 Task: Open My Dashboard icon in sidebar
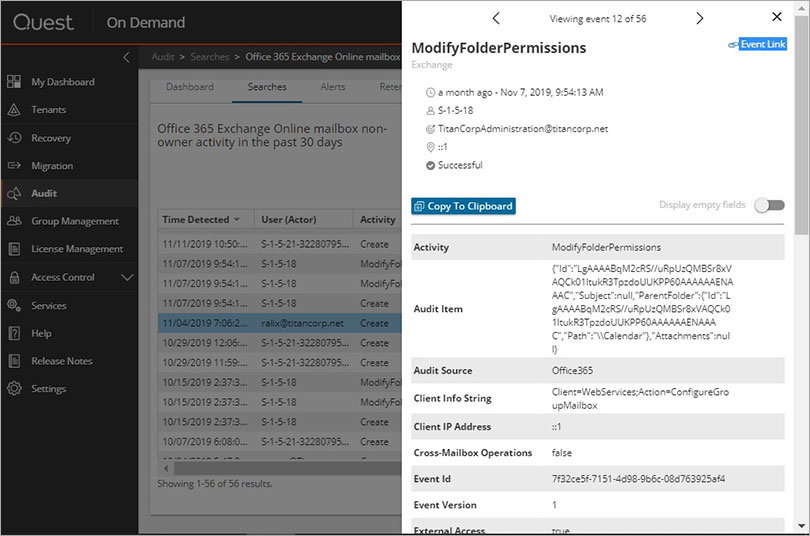[14, 82]
